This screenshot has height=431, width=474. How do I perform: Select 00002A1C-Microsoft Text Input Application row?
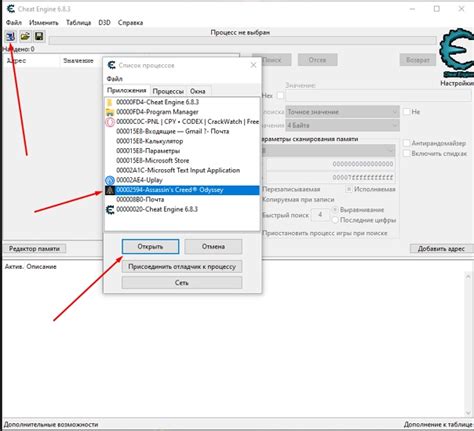coord(182,170)
